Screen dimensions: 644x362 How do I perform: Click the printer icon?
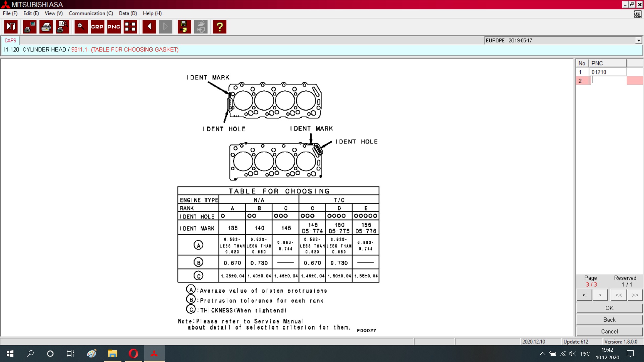click(46, 27)
